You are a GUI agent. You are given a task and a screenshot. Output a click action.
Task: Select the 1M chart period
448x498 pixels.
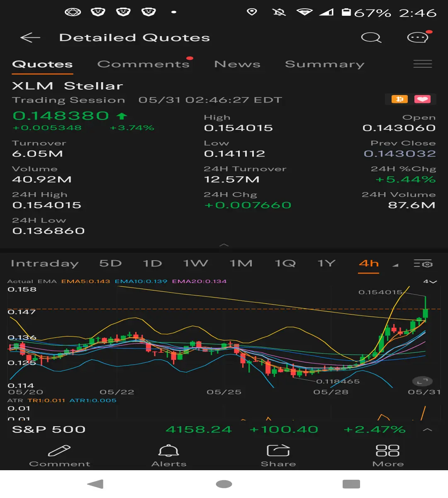[x=241, y=264]
